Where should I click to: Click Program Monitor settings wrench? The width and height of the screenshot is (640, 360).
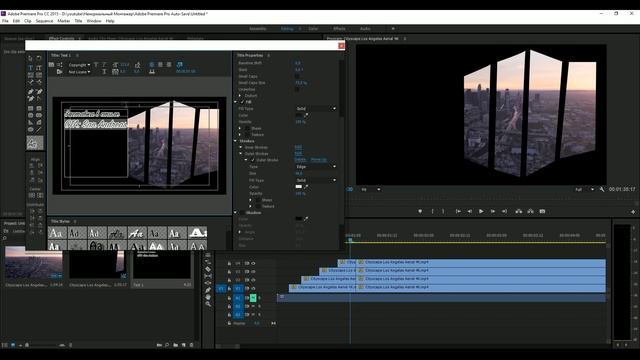pos(602,189)
